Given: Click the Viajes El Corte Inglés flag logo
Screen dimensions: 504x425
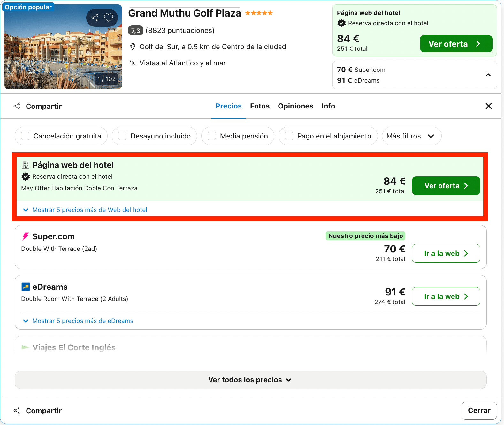Looking at the screenshot, I should (25, 347).
